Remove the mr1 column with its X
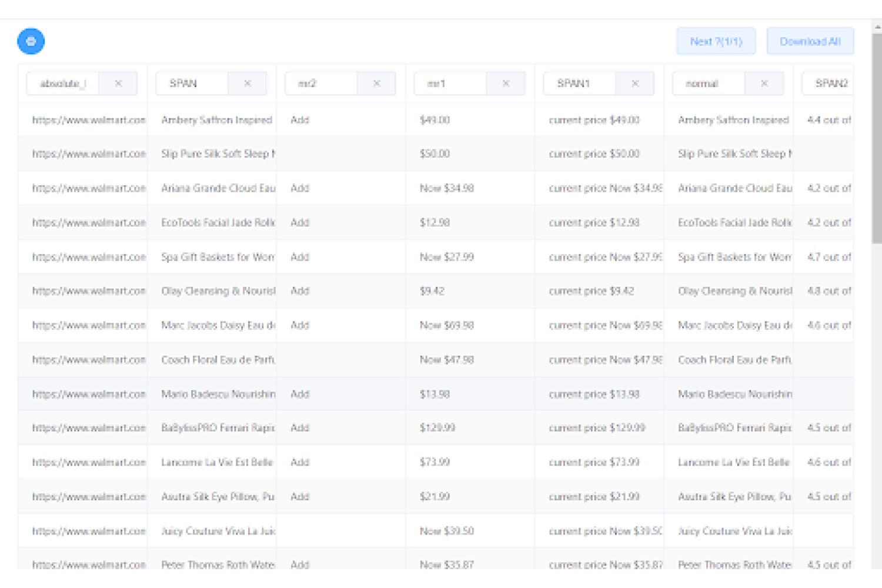This screenshot has height=588, width=882. point(506,83)
